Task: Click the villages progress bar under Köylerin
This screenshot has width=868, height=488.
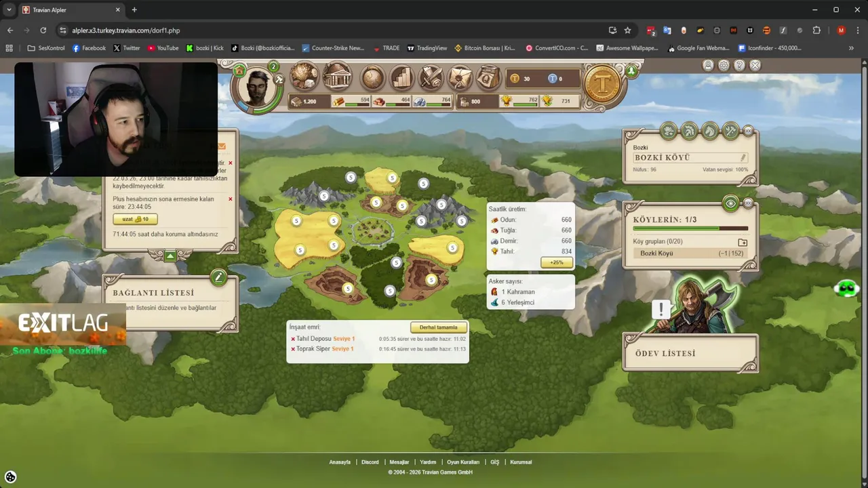Action: (x=690, y=228)
